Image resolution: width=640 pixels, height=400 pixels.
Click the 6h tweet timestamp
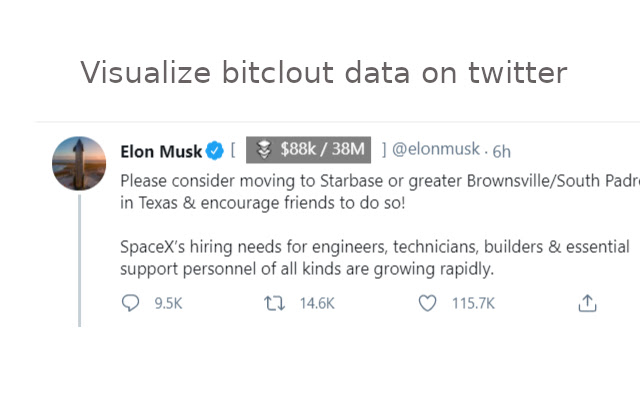click(x=502, y=151)
